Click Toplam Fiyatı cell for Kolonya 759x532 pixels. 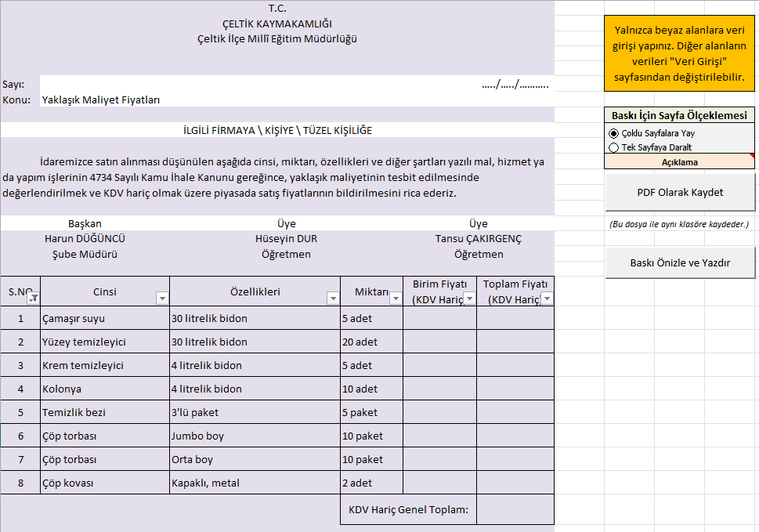pos(515,389)
